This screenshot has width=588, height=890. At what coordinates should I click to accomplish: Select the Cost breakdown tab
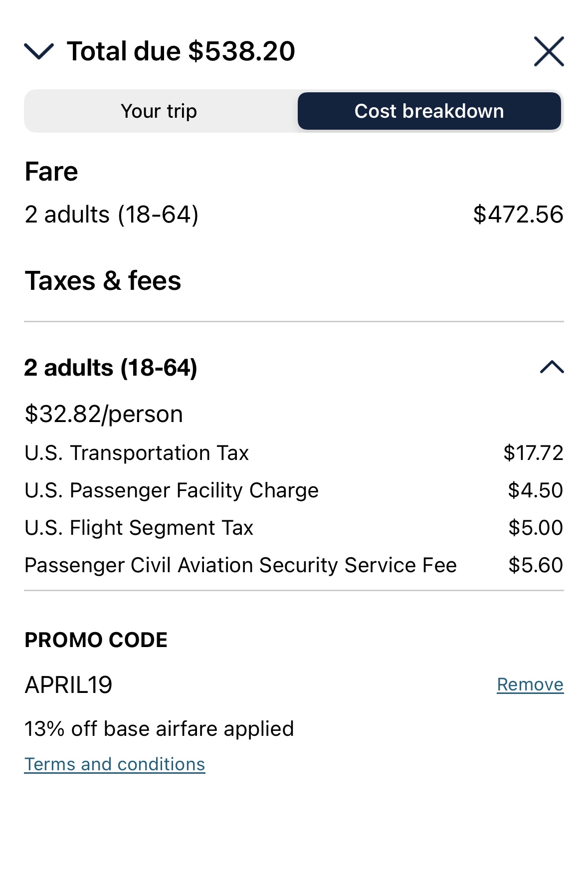click(429, 111)
